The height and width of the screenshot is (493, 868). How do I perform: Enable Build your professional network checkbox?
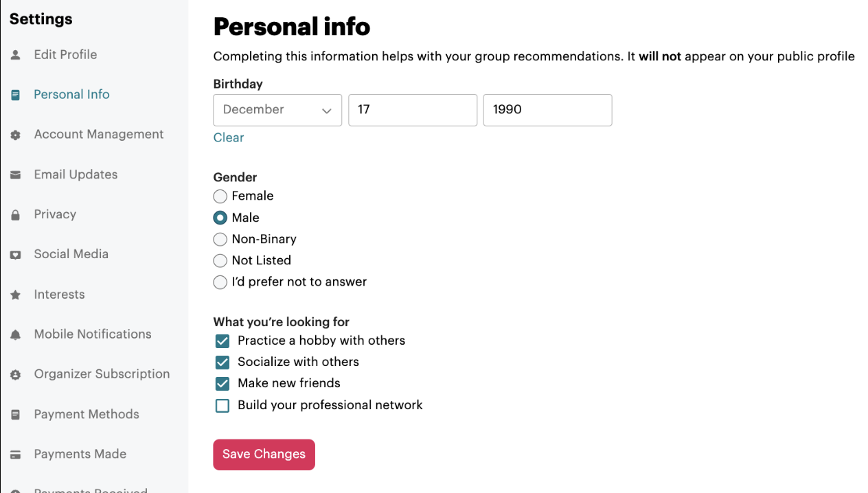tap(222, 405)
